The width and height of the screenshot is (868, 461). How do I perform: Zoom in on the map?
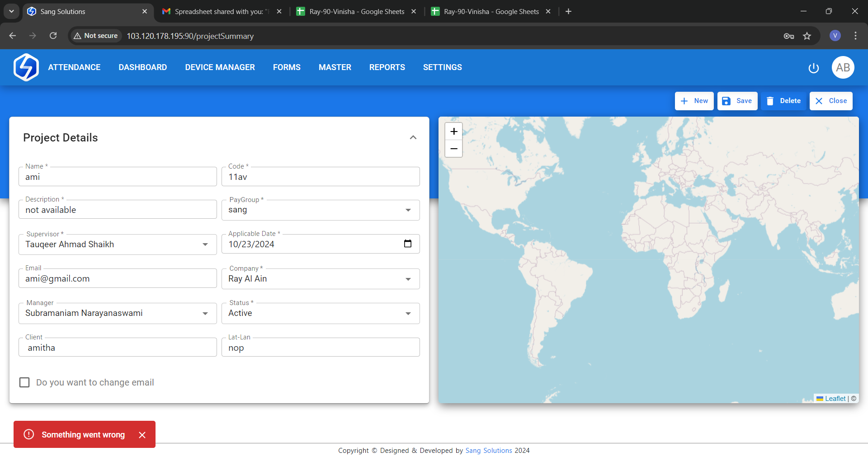(x=454, y=132)
